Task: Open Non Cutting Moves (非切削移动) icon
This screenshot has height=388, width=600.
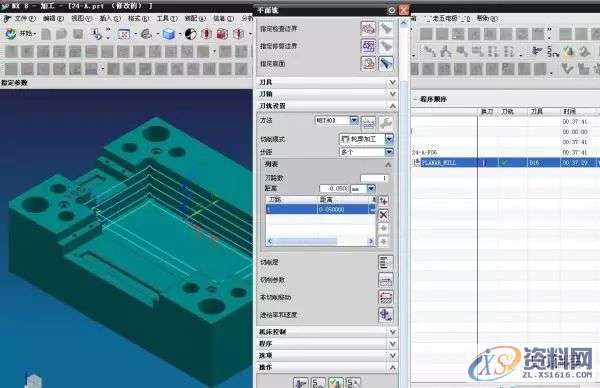Action: pyautogui.click(x=385, y=298)
